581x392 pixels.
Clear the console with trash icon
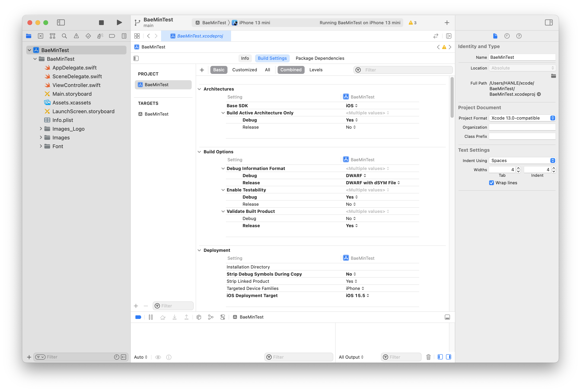point(428,357)
